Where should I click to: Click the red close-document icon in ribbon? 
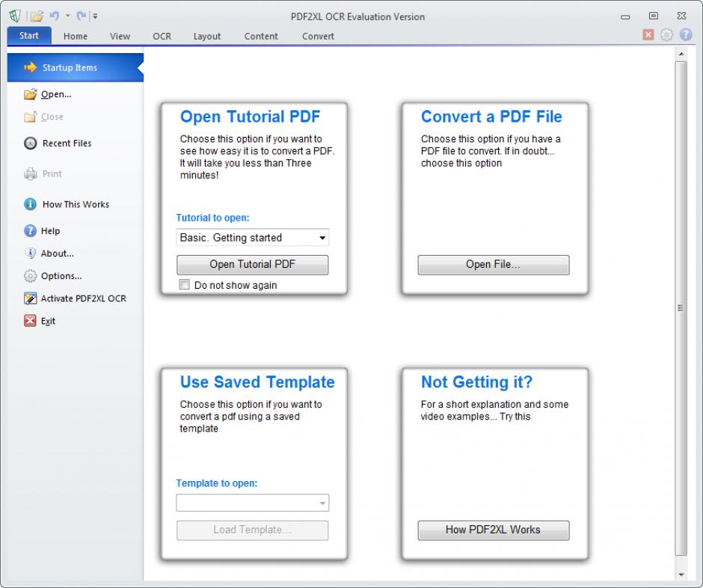point(648,34)
